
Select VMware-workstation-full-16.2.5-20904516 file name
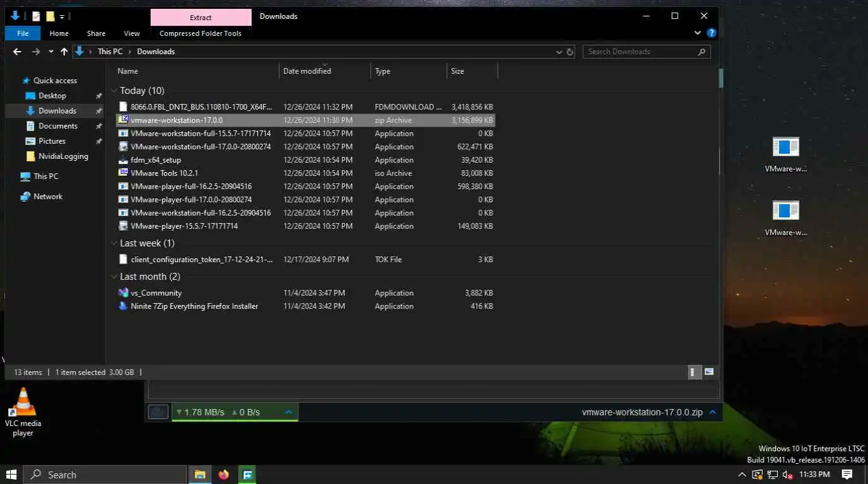pyautogui.click(x=201, y=213)
